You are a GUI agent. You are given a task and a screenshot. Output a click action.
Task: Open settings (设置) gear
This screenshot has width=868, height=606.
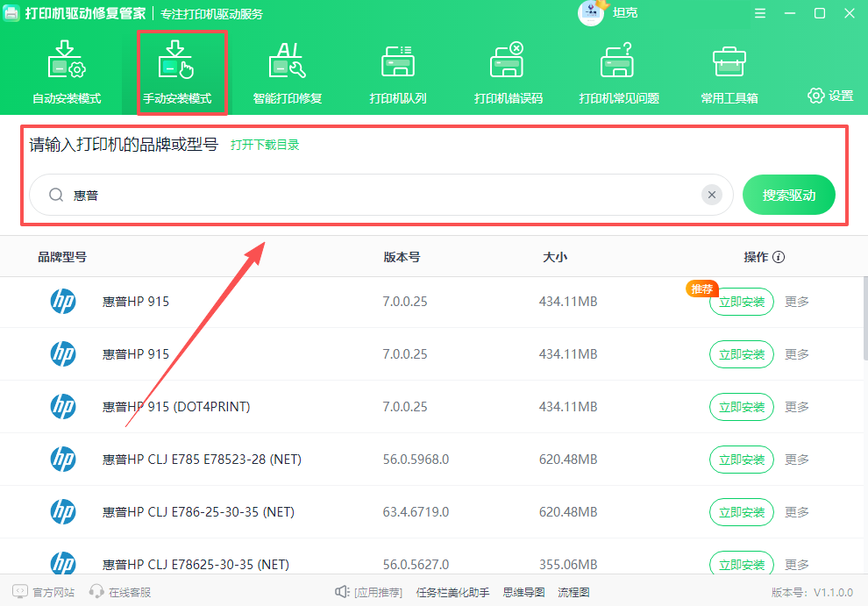click(x=830, y=96)
